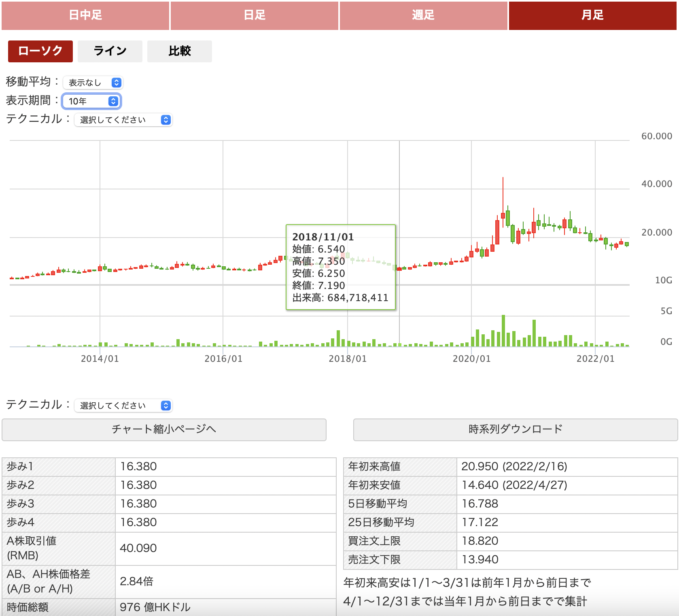This screenshot has width=679, height=616.
Task: Click the 20.000 price axis label
Action: click(x=657, y=233)
